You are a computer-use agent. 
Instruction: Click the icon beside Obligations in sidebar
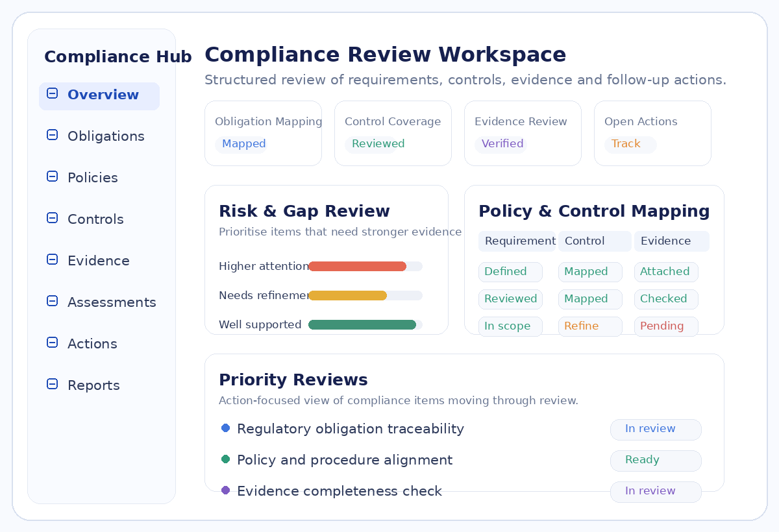pos(53,135)
